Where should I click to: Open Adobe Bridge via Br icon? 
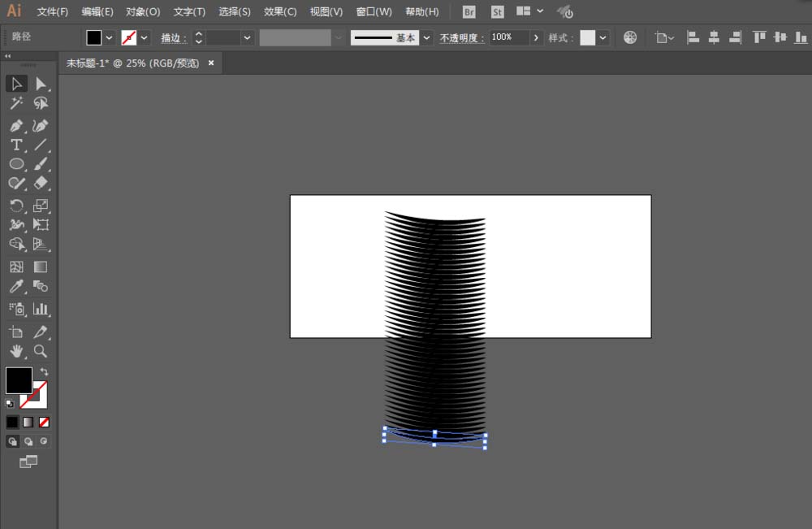click(469, 12)
